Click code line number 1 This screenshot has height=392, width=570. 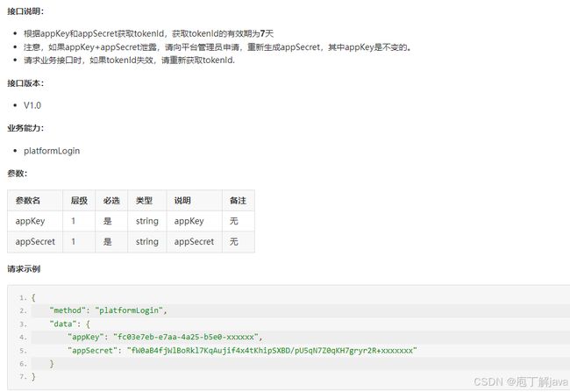pos(23,298)
